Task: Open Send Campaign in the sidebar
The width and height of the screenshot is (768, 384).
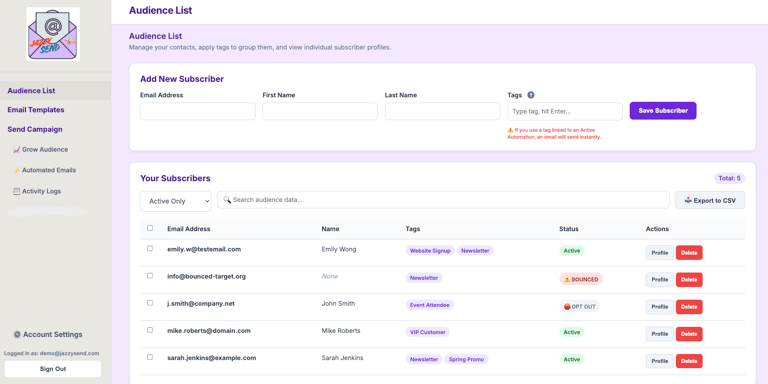Action: (35, 129)
